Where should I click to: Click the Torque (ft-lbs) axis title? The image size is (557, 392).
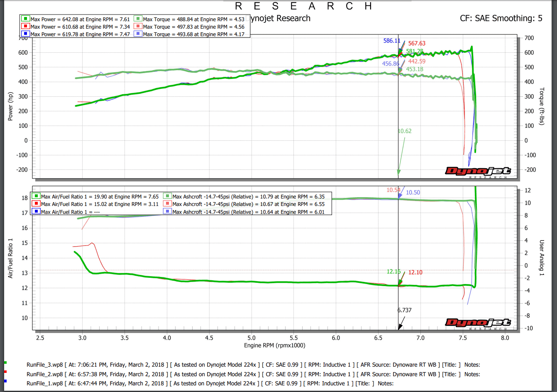542,106
